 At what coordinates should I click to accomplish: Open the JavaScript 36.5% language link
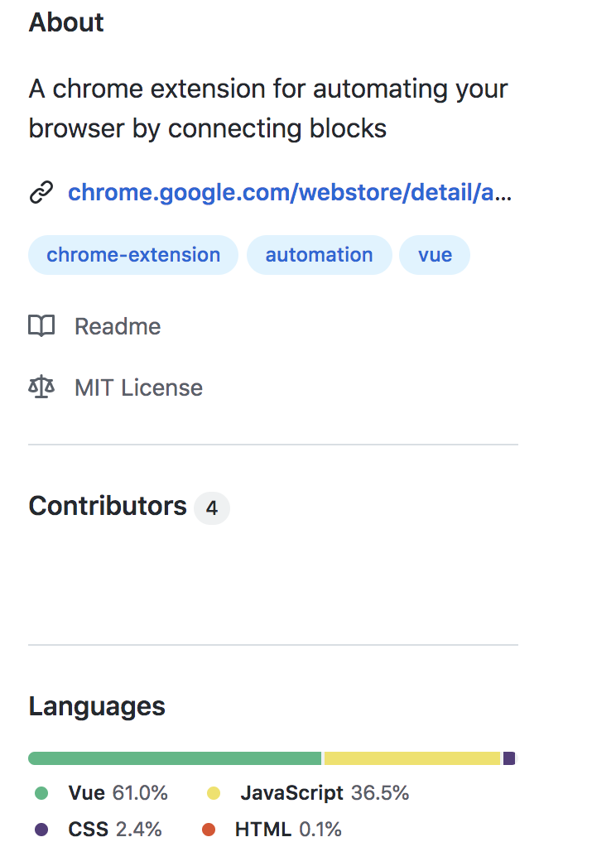pyautogui.click(x=325, y=793)
